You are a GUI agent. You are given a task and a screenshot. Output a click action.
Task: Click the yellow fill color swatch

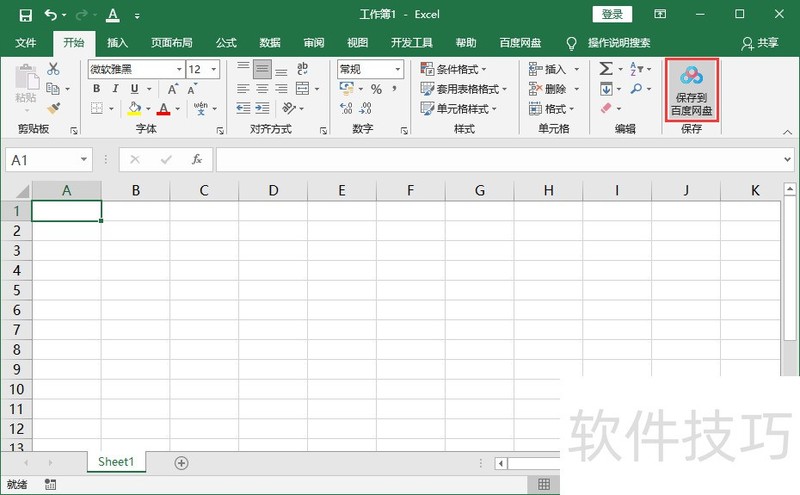pos(134,108)
